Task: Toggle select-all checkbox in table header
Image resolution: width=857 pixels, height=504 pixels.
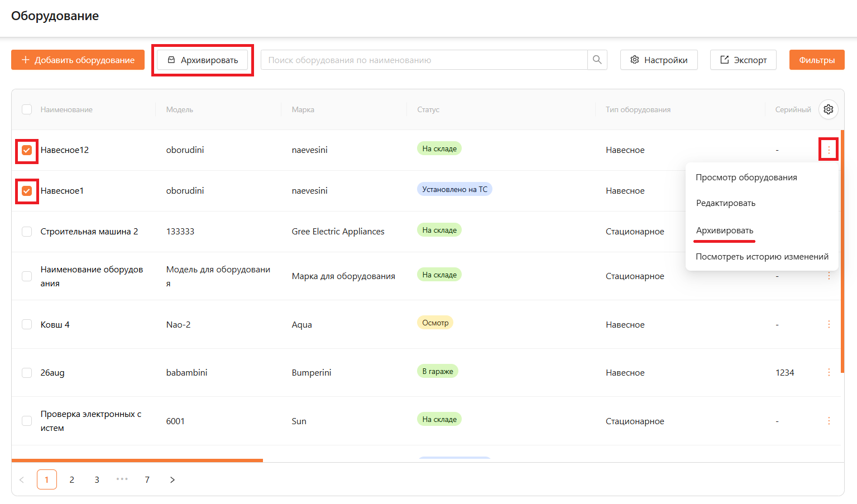Action: click(27, 109)
